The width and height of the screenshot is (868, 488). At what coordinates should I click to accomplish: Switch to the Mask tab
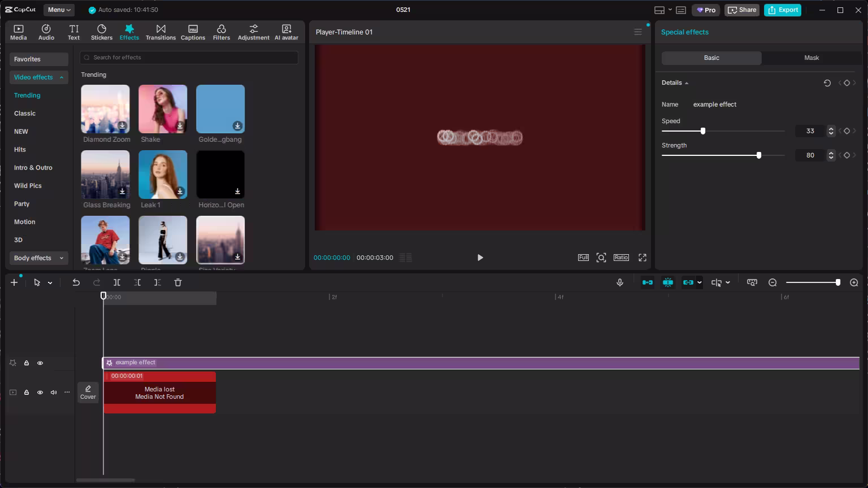811,58
